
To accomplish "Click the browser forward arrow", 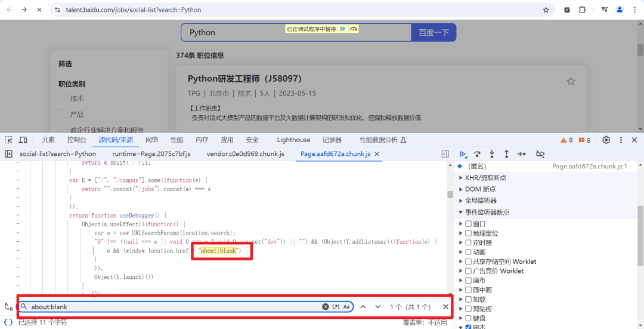I will 24,10.
